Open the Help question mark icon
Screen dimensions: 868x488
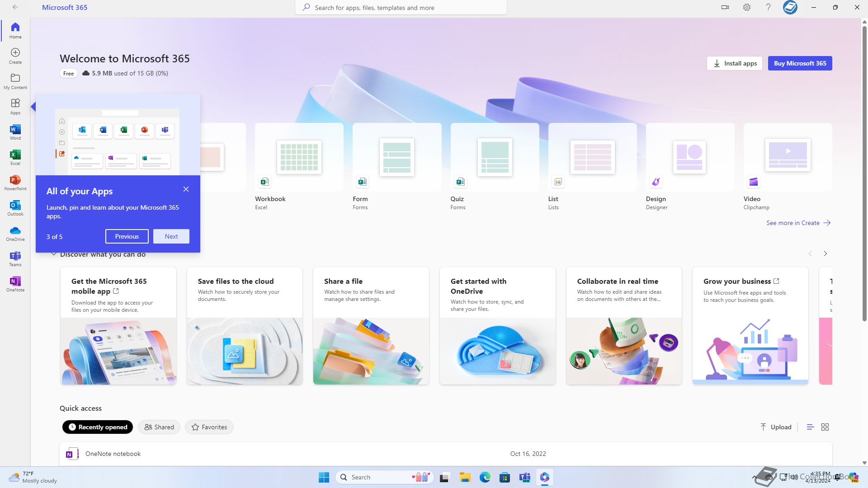(768, 7)
